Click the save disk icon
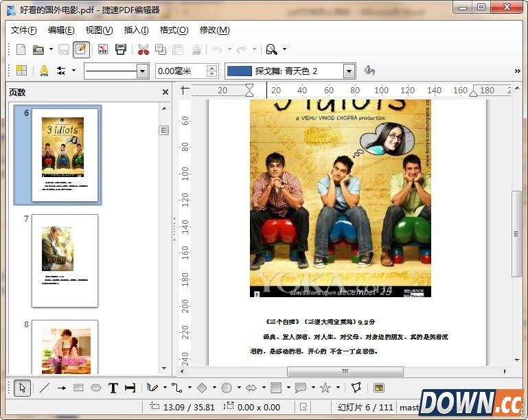Image resolution: width=528 pixels, height=420 pixels. click(64, 50)
